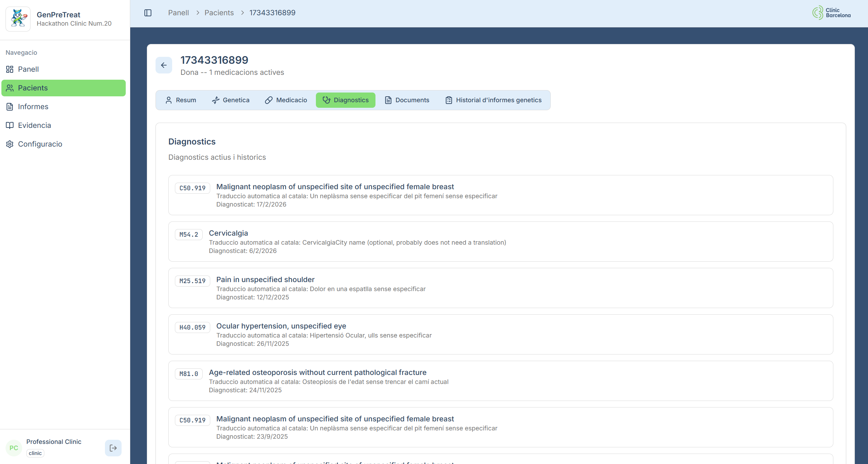Go to Panell in the sidebar
This screenshot has width=868, height=464.
click(28, 69)
